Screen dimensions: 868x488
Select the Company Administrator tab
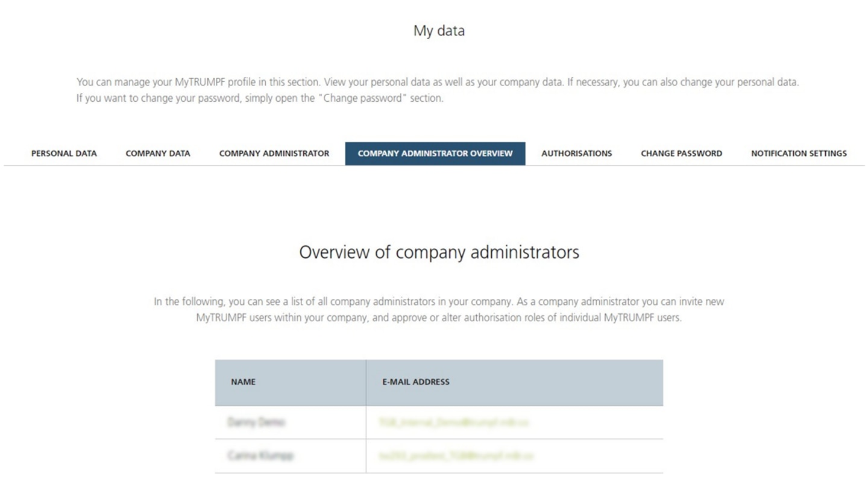(x=274, y=153)
